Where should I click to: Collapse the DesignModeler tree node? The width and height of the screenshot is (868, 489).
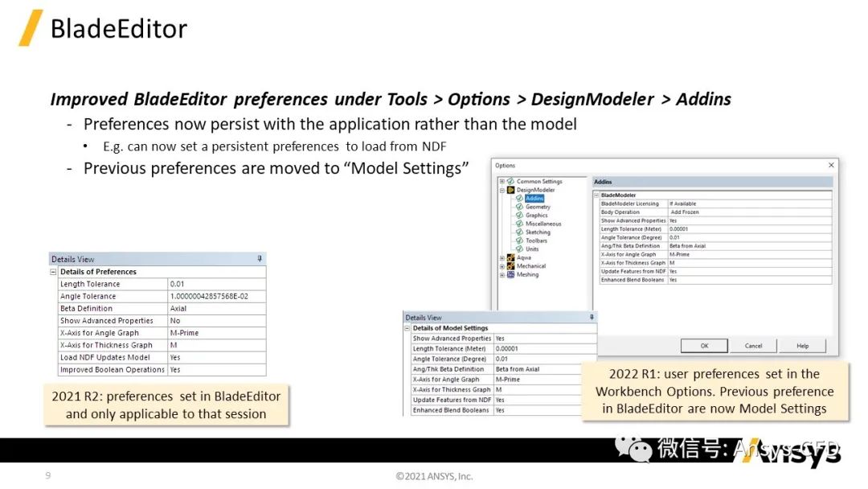502,190
